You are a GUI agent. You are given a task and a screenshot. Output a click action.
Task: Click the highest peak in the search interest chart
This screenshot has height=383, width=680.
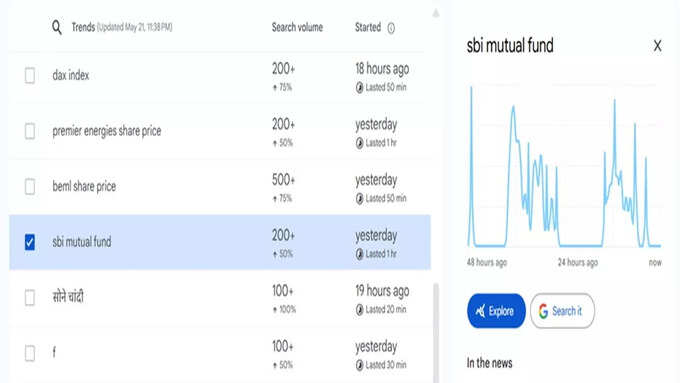tap(471, 88)
